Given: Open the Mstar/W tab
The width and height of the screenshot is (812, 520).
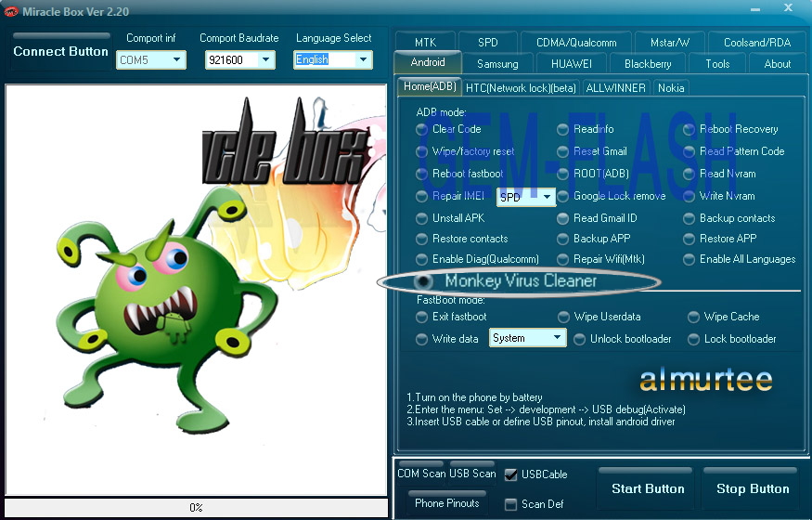Looking at the screenshot, I should click(670, 42).
